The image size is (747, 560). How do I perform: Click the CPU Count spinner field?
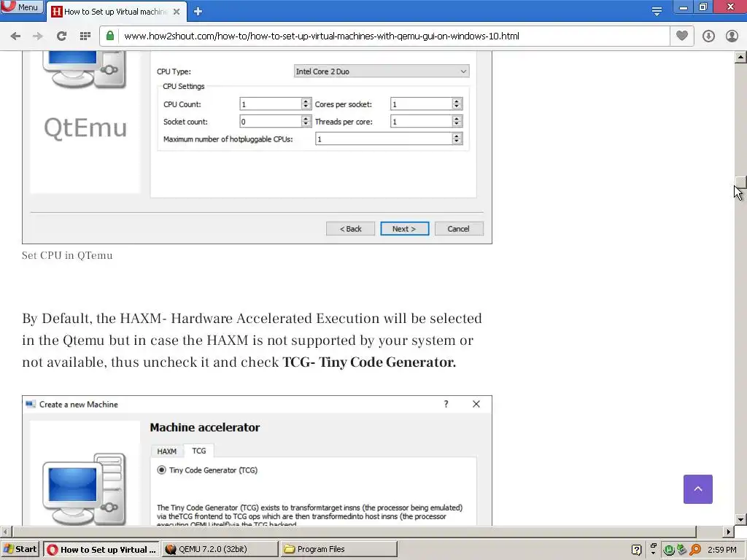pyautogui.click(x=275, y=104)
